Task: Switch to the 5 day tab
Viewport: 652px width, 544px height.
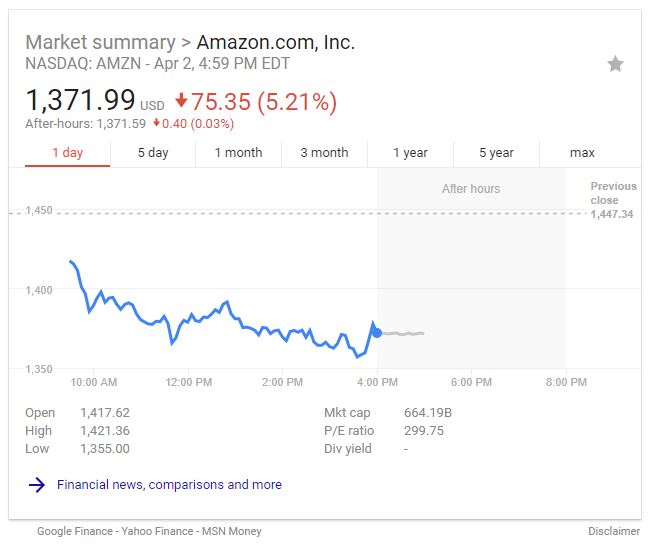Action: pos(153,153)
